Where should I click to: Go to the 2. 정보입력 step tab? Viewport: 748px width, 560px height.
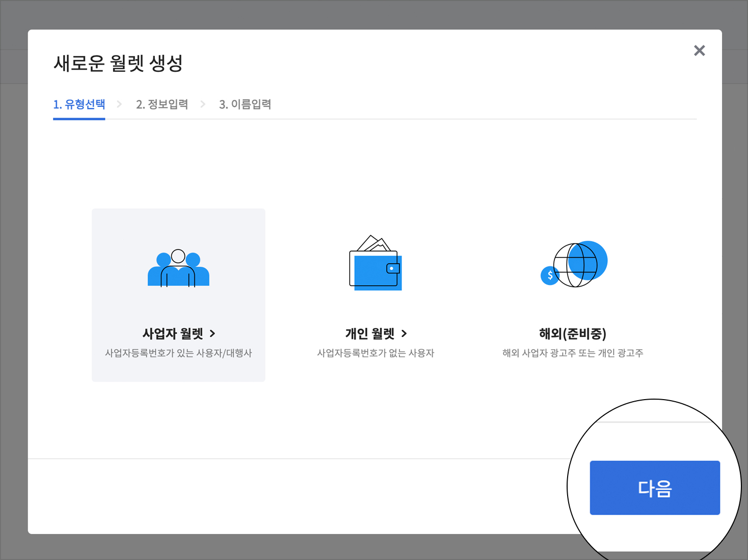click(x=162, y=104)
